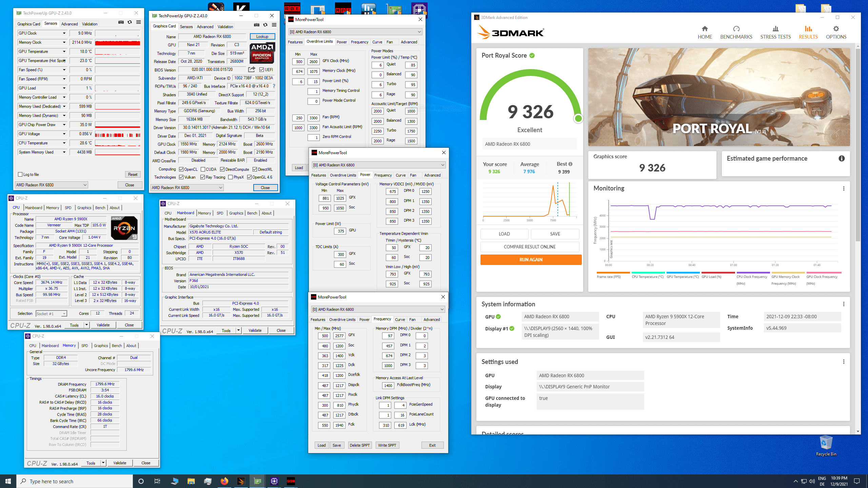This screenshot has width=868, height=488.
Task: Open Tools dropdown arrow in CPU-Z Memory window
Action: point(103,463)
